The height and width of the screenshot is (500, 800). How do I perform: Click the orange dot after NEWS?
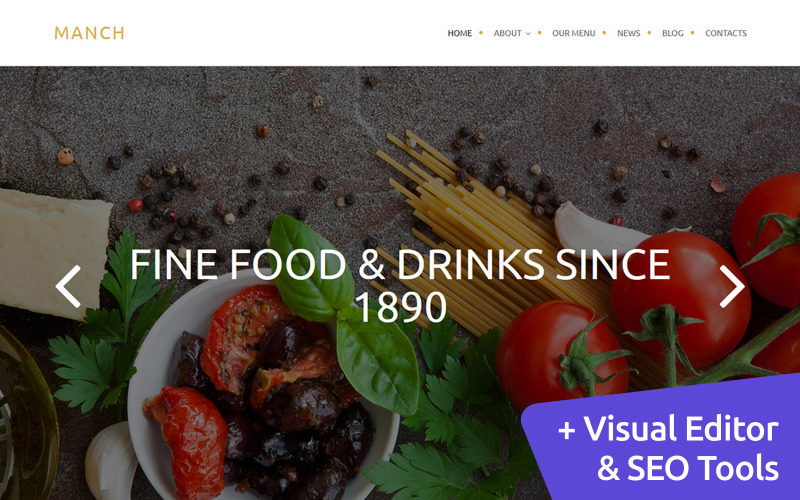(649, 33)
